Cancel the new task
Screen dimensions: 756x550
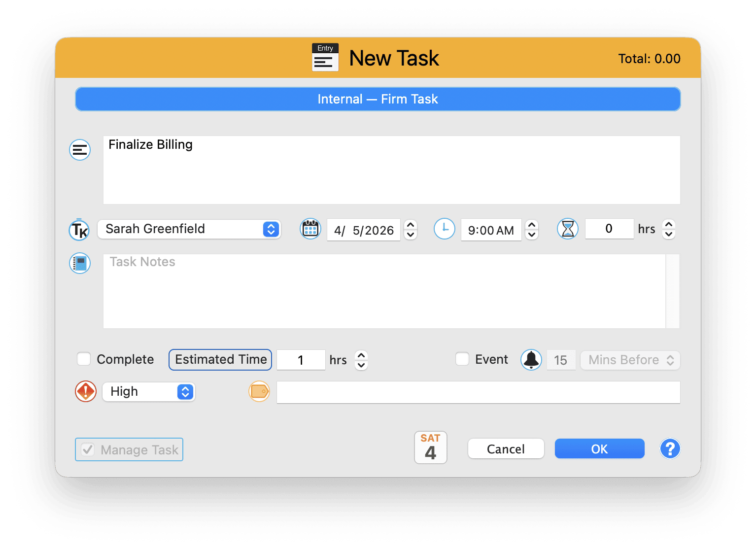(x=506, y=448)
